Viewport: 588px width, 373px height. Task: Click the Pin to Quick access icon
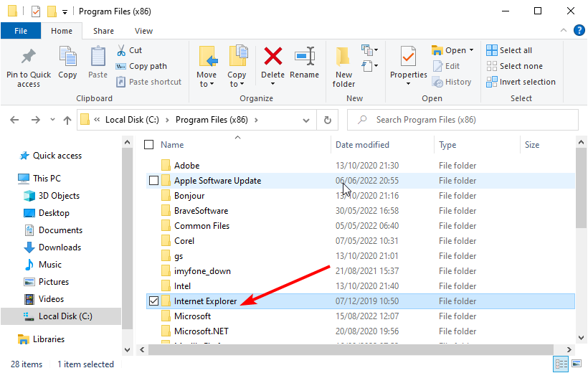pyautogui.click(x=29, y=57)
